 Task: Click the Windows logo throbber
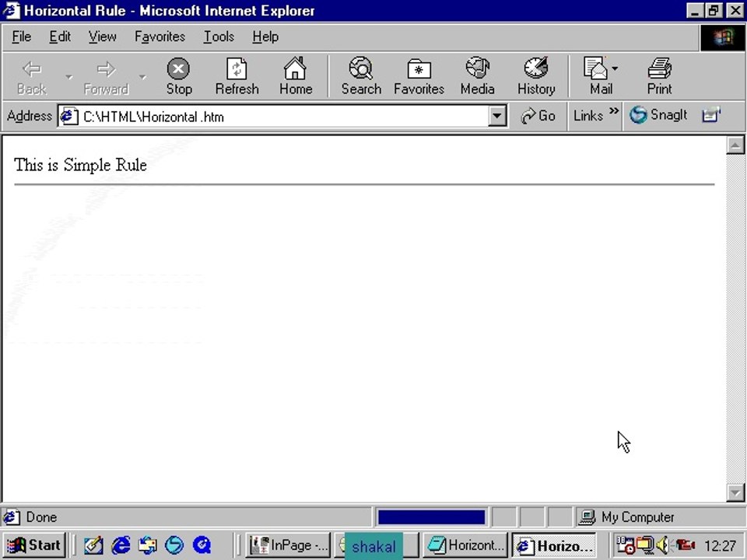723,38
